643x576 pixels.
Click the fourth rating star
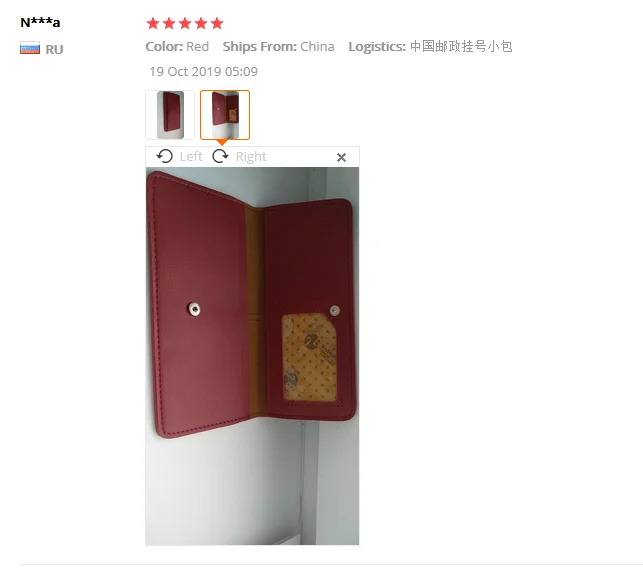[x=201, y=23]
